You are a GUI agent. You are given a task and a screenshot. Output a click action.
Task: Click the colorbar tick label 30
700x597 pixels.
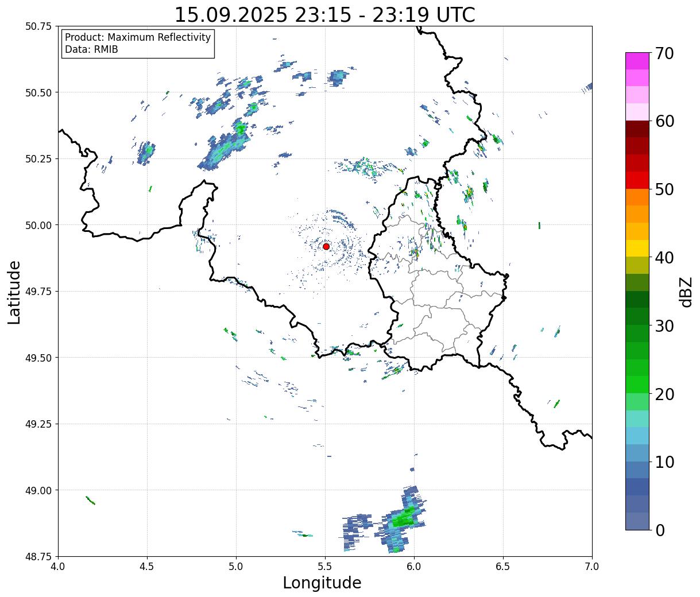(664, 325)
